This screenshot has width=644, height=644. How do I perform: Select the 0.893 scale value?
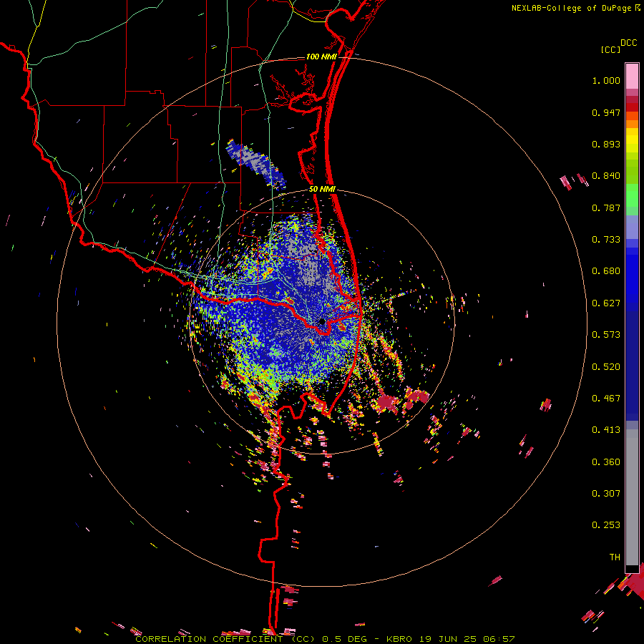606,144
